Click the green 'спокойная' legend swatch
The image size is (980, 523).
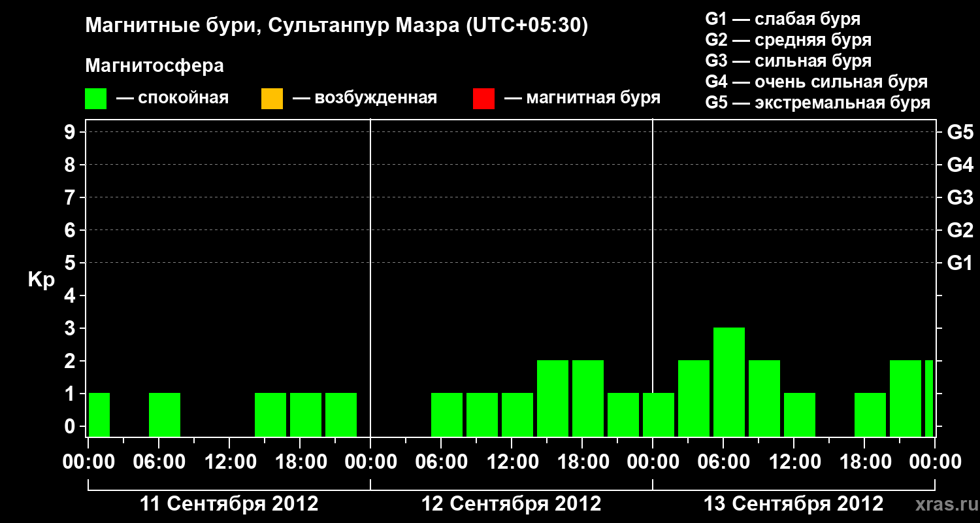click(x=96, y=99)
